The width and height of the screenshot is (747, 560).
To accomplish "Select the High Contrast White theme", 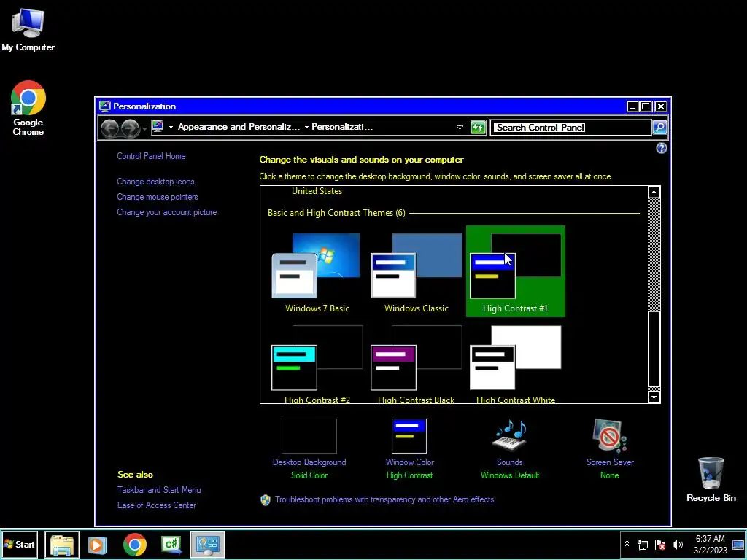I will click(516, 365).
